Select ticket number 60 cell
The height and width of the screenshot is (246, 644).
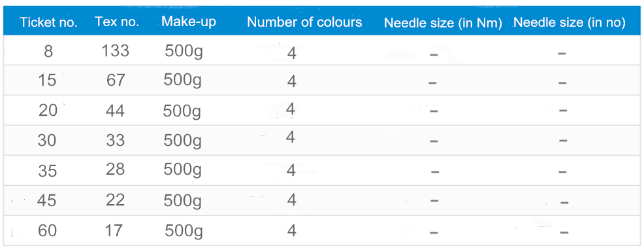point(47,231)
